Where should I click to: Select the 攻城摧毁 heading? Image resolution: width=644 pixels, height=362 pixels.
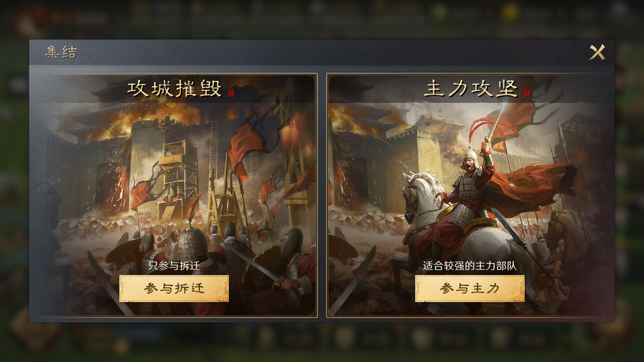click(x=174, y=89)
